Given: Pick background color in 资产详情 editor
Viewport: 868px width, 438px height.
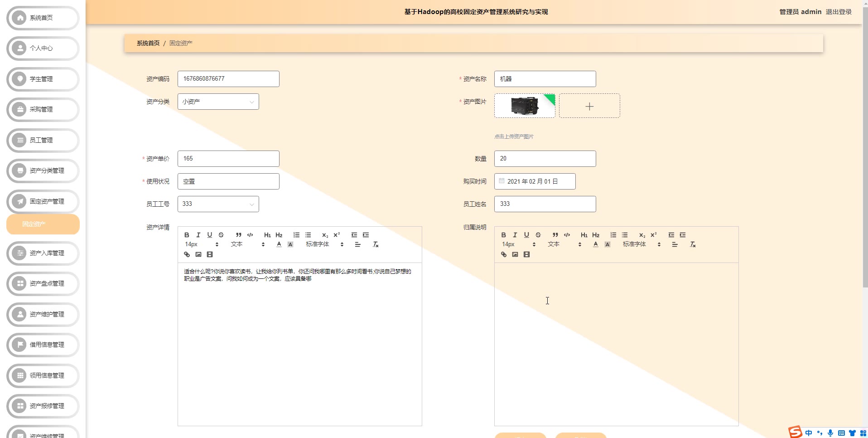Looking at the screenshot, I should click(x=290, y=244).
